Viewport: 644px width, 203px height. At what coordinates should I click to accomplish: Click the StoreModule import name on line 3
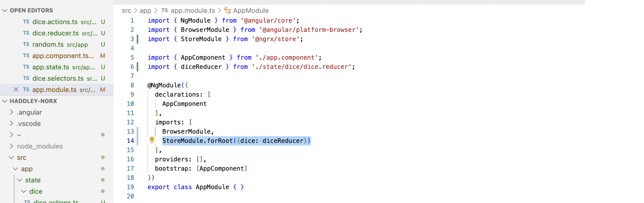201,39
